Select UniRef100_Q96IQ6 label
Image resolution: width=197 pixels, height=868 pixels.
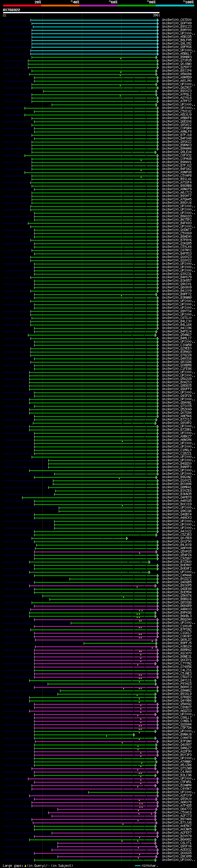176,511
